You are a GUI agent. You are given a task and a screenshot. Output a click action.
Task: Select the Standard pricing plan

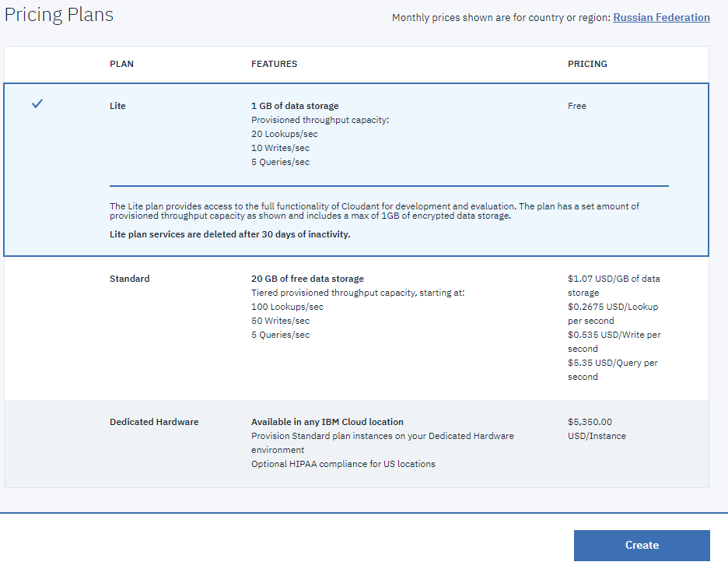coord(356,327)
